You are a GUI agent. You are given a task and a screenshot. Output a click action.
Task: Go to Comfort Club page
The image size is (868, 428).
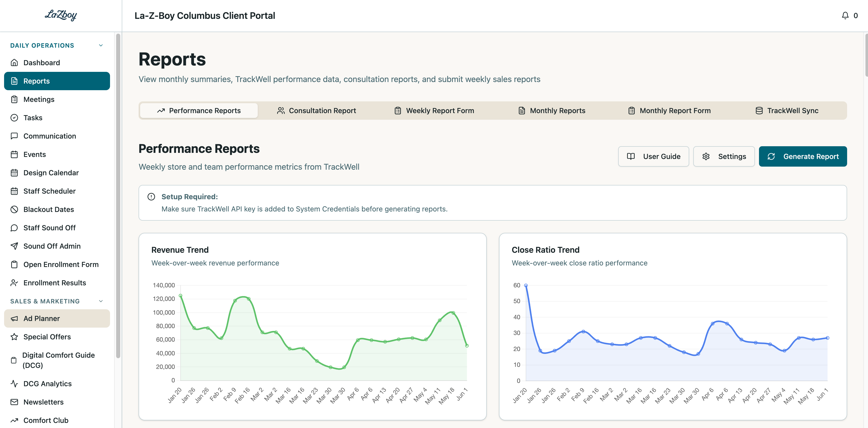pos(57,420)
